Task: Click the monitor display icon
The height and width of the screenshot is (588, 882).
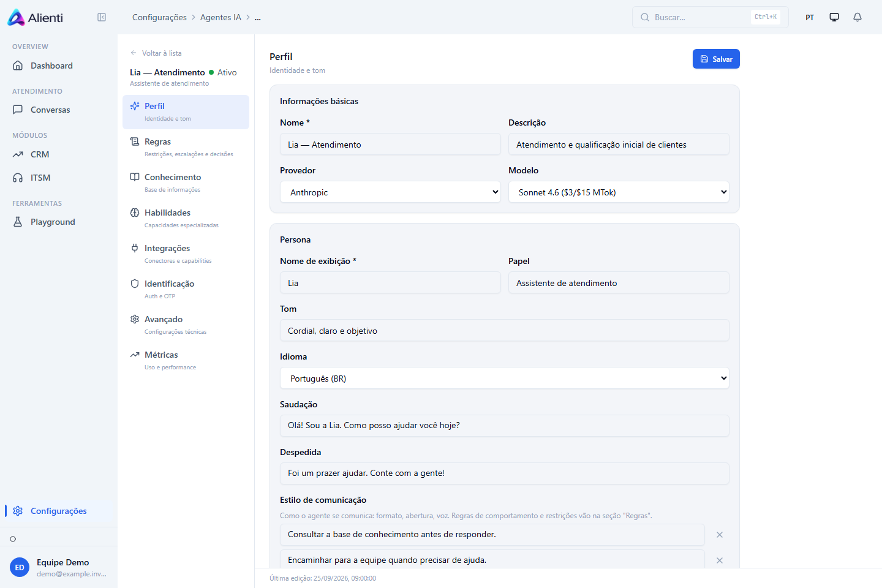Action: [834, 17]
